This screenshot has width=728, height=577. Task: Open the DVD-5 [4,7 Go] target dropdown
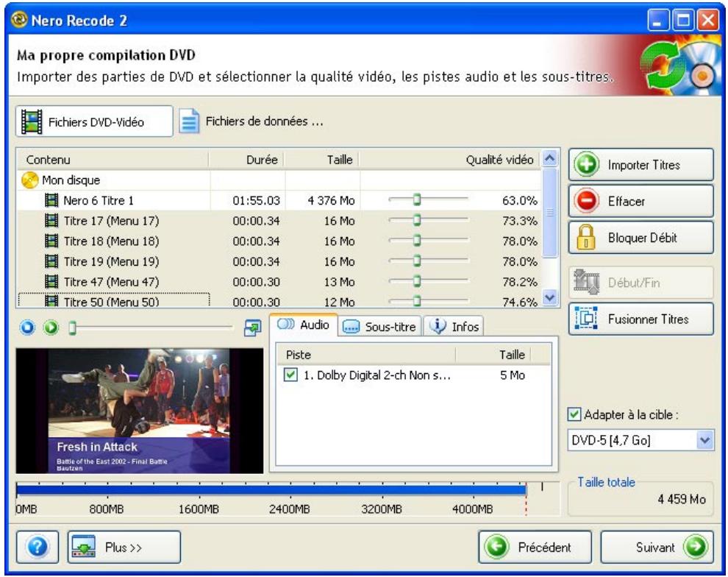tap(640, 440)
